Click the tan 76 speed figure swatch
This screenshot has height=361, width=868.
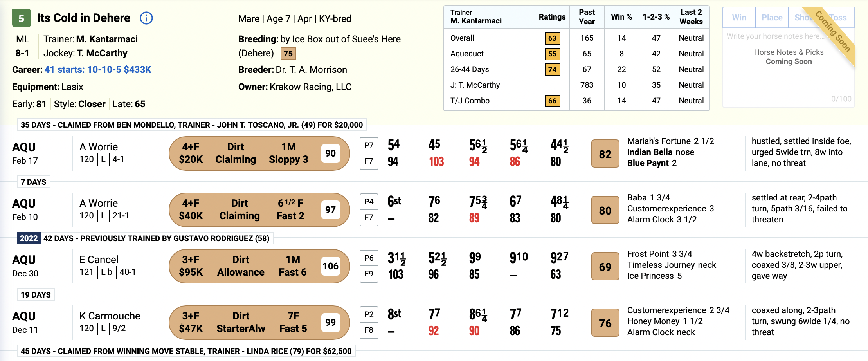(605, 323)
